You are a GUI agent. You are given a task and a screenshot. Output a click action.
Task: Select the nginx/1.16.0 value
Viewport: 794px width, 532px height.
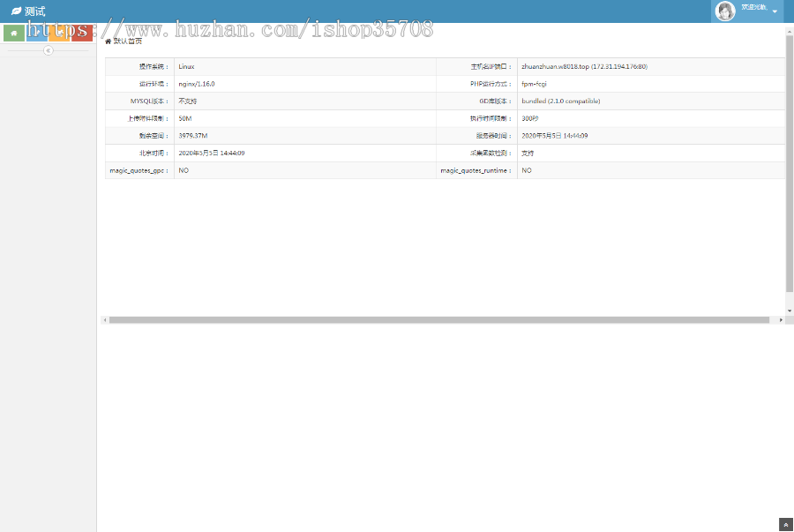coord(197,84)
